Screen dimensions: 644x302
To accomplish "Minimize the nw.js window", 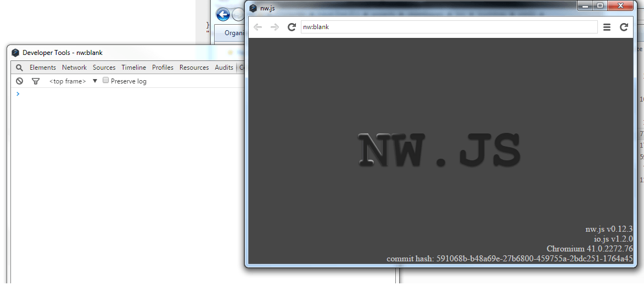I will 585,5.
